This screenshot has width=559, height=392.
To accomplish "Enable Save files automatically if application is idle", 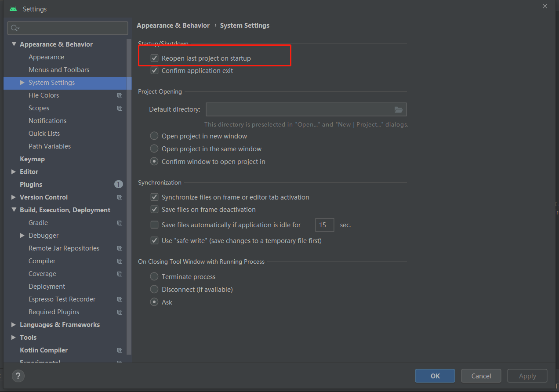I will point(154,225).
